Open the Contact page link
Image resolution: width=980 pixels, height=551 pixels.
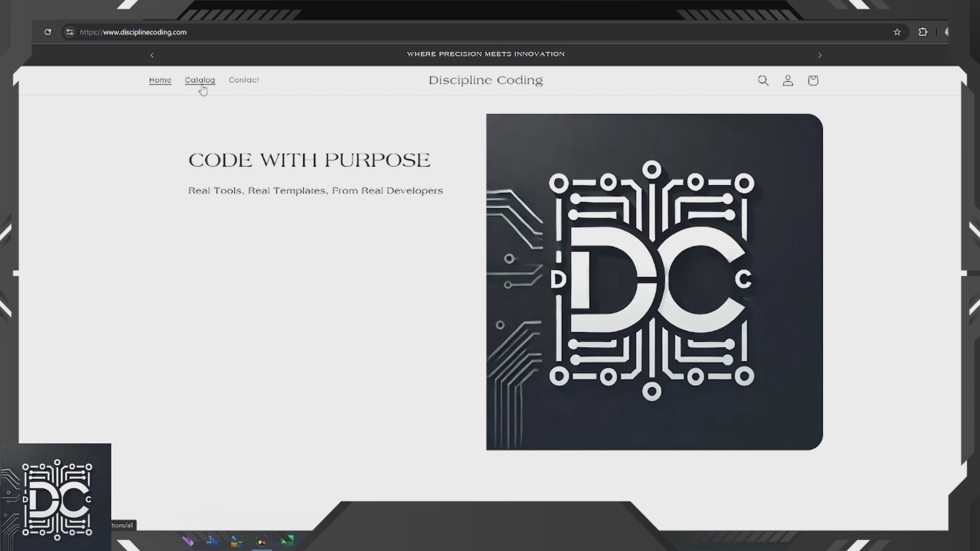243,80
